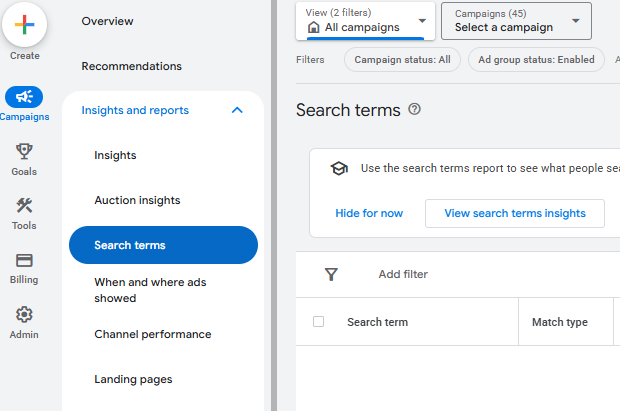Click the Ad group status: Enabled chip
Image resolution: width=620 pixels, height=411 pixels.
point(536,60)
